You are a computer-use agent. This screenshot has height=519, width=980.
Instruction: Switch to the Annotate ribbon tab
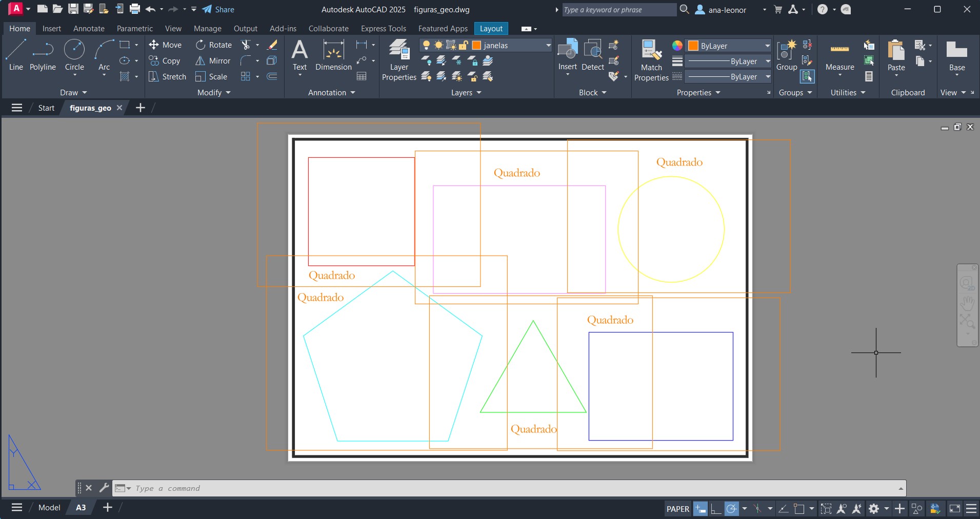89,29
